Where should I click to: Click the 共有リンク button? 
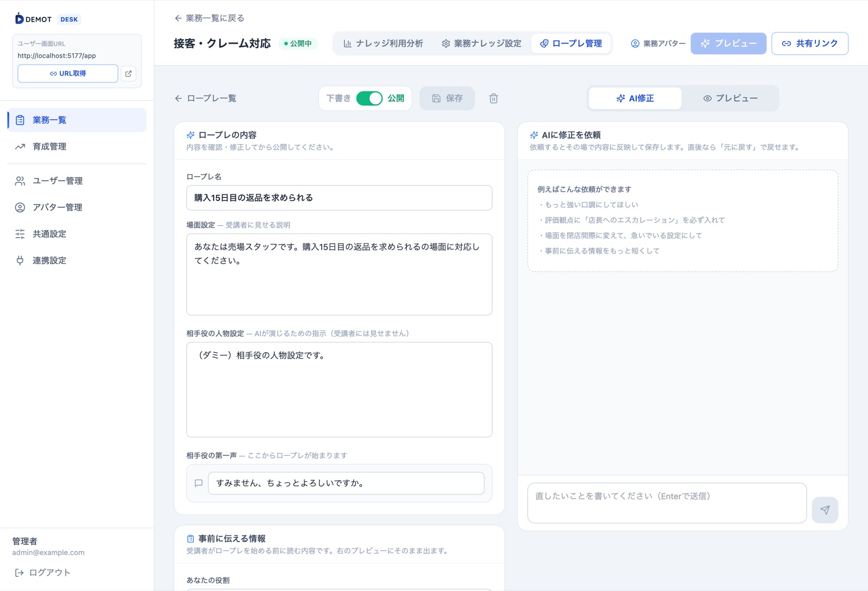tap(810, 43)
